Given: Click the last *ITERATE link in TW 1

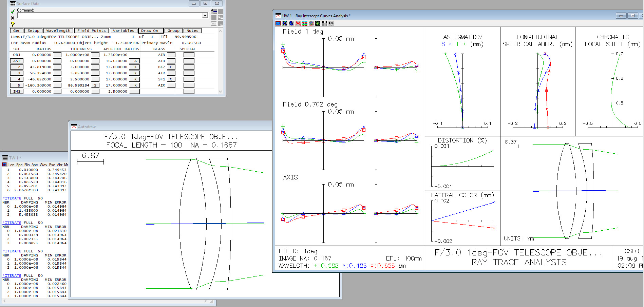Looking at the screenshot, I should [x=12, y=275].
